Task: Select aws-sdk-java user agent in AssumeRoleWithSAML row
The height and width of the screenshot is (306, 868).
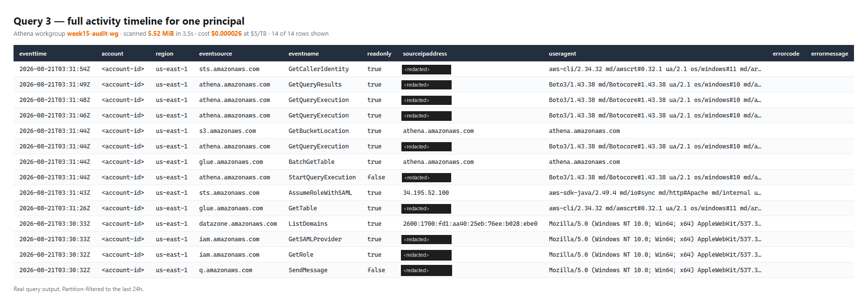Action: pyautogui.click(x=655, y=193)
